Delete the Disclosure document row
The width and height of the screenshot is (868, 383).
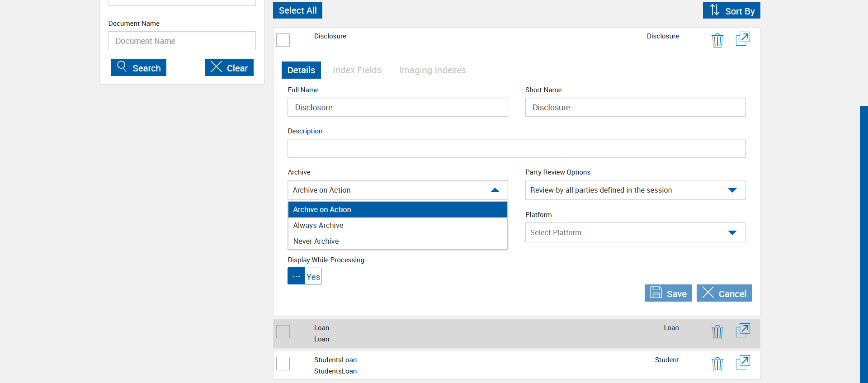point(717,40)
